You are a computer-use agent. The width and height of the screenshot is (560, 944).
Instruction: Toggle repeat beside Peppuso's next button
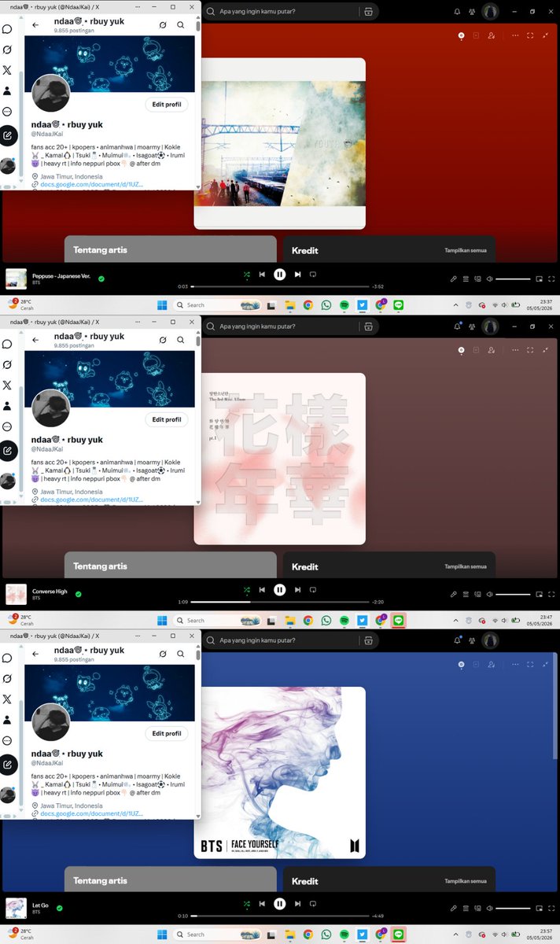click(x=312, y=275)
